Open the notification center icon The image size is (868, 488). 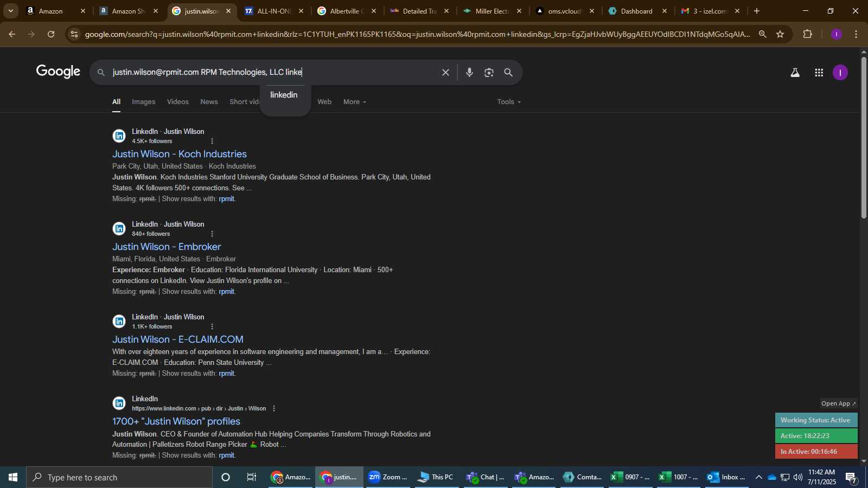851,478
